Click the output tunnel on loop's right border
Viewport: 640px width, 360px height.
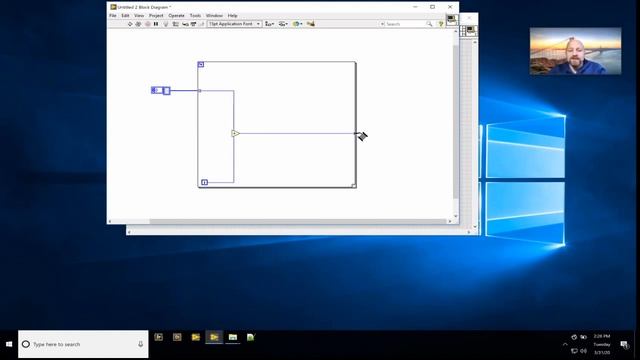click(355, 133)
